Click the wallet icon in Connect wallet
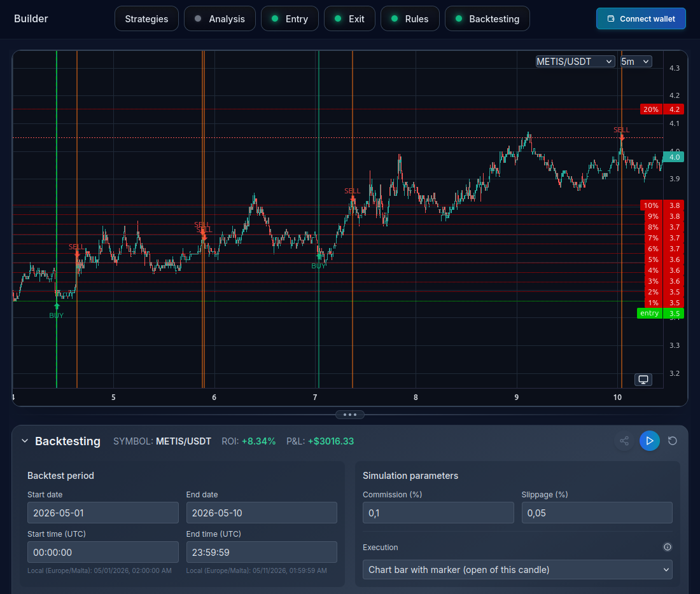700x594 pixels. (611, 18)
